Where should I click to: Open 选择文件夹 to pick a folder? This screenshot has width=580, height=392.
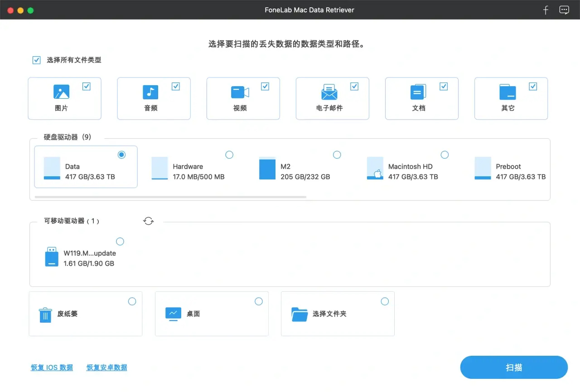(299, 314)
